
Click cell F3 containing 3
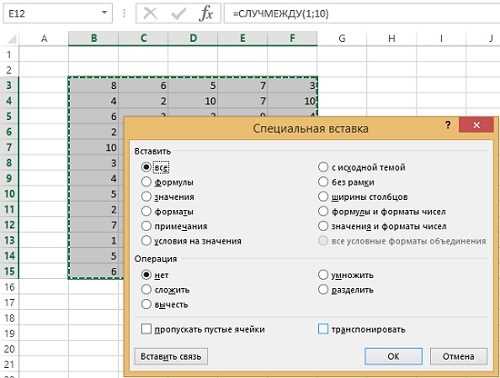[292, 85]
